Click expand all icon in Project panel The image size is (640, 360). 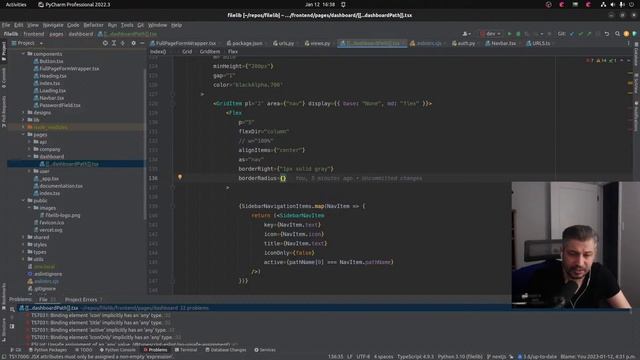(x=114, y=43)
